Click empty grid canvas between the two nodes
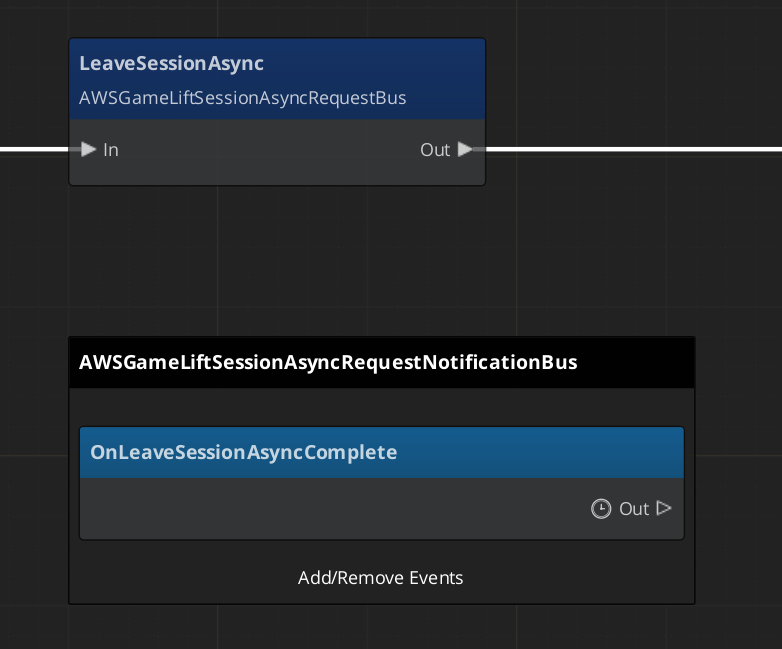This screenshot has height=649, width=782. [300, 260]
